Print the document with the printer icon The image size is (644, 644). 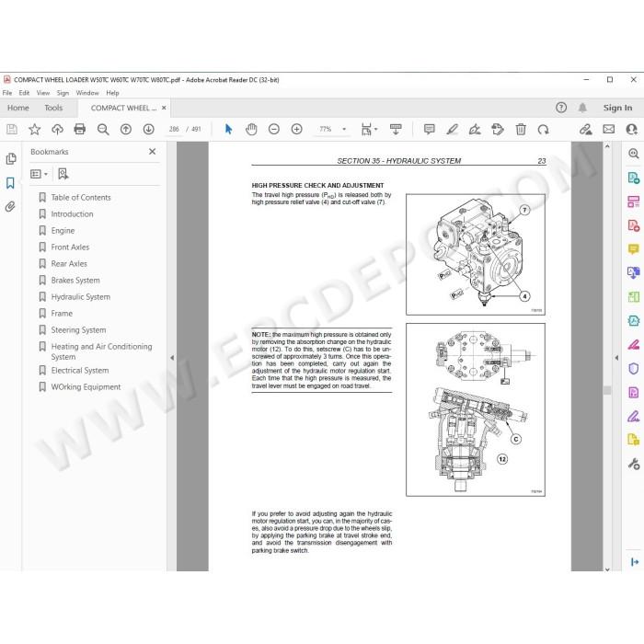tap(80, 130)
